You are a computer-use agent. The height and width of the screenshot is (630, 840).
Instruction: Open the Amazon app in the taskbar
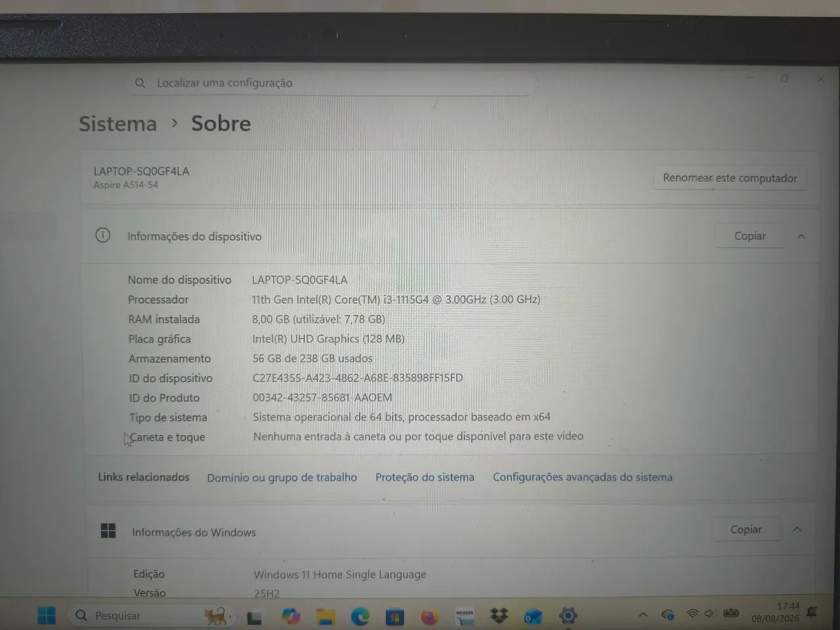[465, 617]
